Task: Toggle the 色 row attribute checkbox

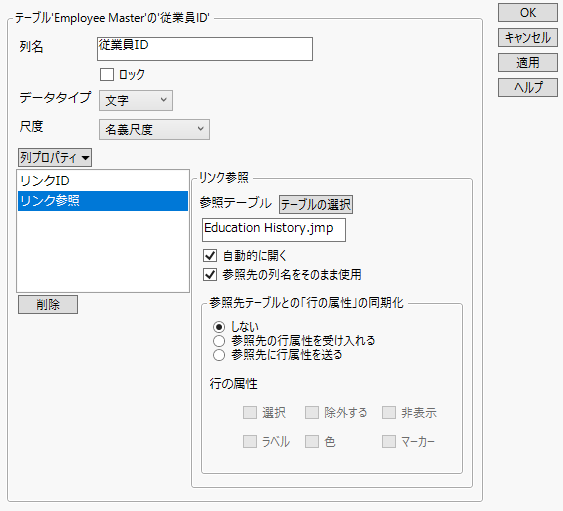Action: [312, 442]
